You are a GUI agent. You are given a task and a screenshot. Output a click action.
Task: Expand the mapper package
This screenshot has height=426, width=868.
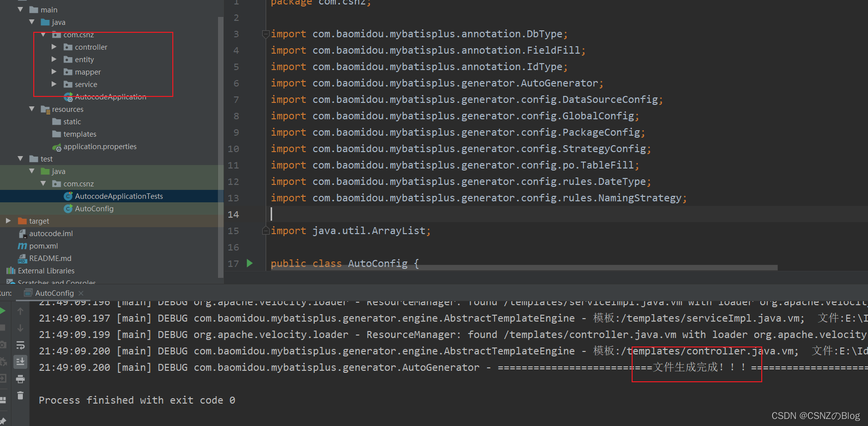tap(54, 72)
